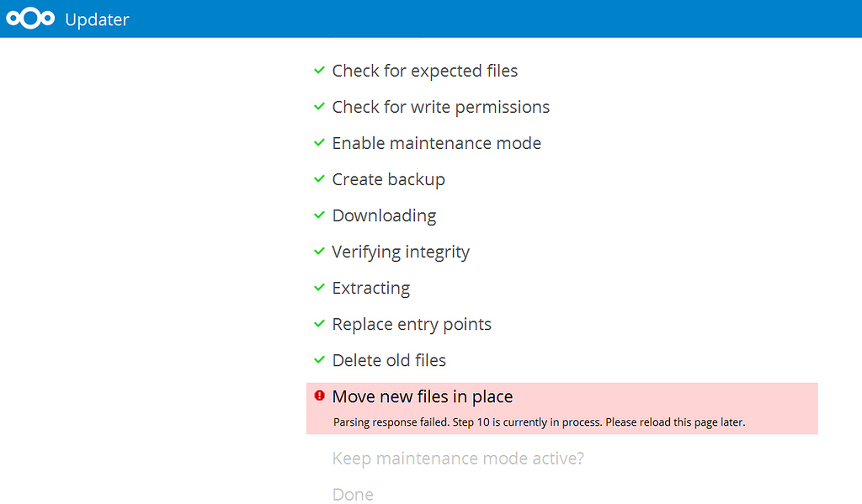Select the 'Extracting' step
Image resolution: width=862 pixels, height=504 pixels.
coord(370,288)
